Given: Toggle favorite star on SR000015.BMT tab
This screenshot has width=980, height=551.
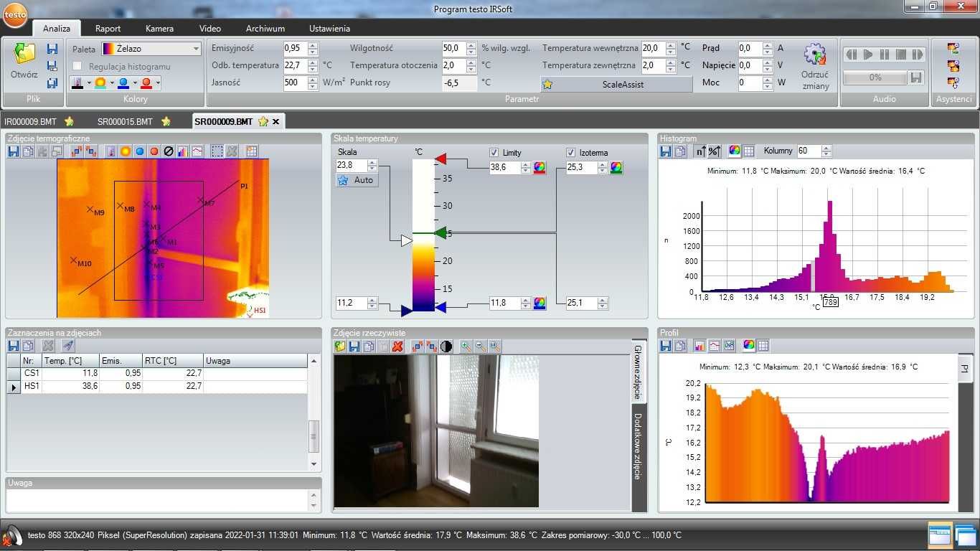Looking at the screenshot, I should 166,121.
